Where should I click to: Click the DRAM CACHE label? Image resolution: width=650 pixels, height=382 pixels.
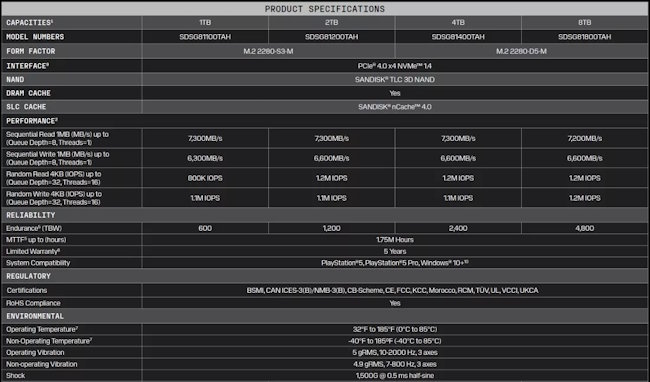(28, 93)
